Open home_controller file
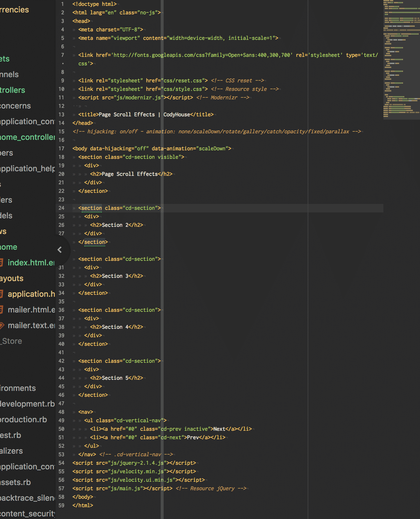Screen dimensions: 420x519 [27, 137]
